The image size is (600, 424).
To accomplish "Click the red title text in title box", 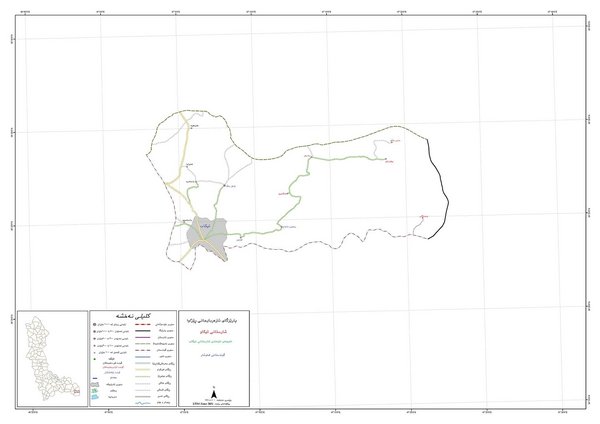I will tap(214, 332).
